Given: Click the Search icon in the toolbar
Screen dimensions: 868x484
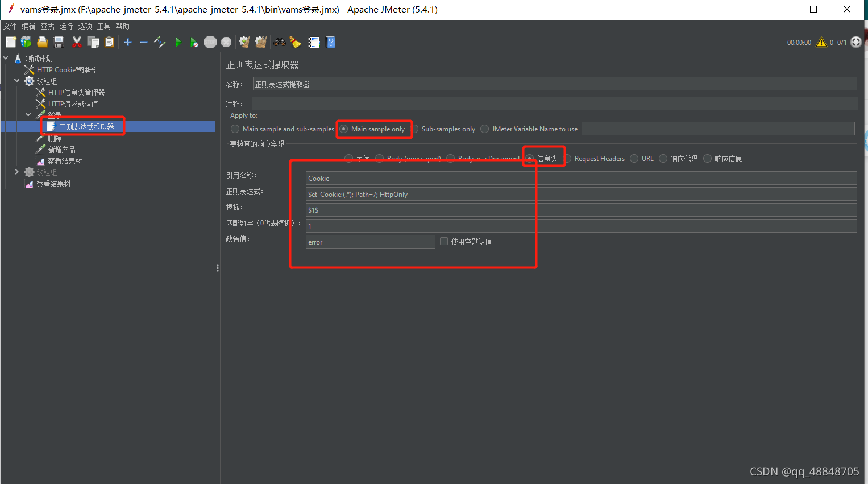Looking at the screenshot, I should [x=279, y=42].
